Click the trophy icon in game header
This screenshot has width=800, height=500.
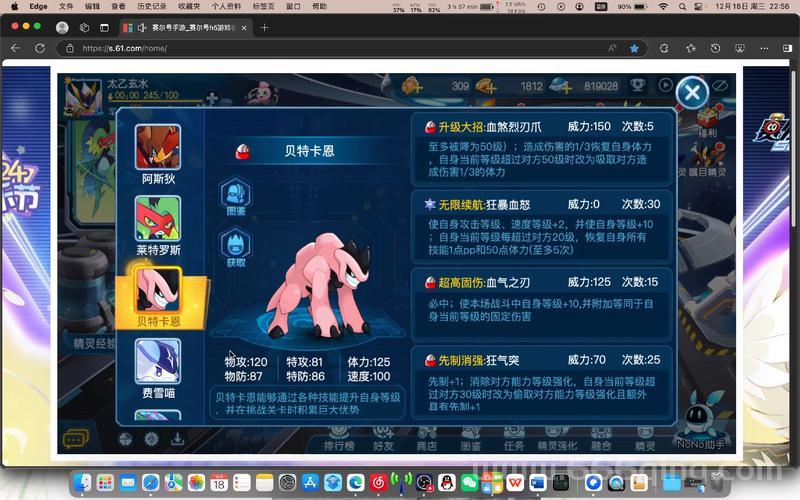[637, 85]
